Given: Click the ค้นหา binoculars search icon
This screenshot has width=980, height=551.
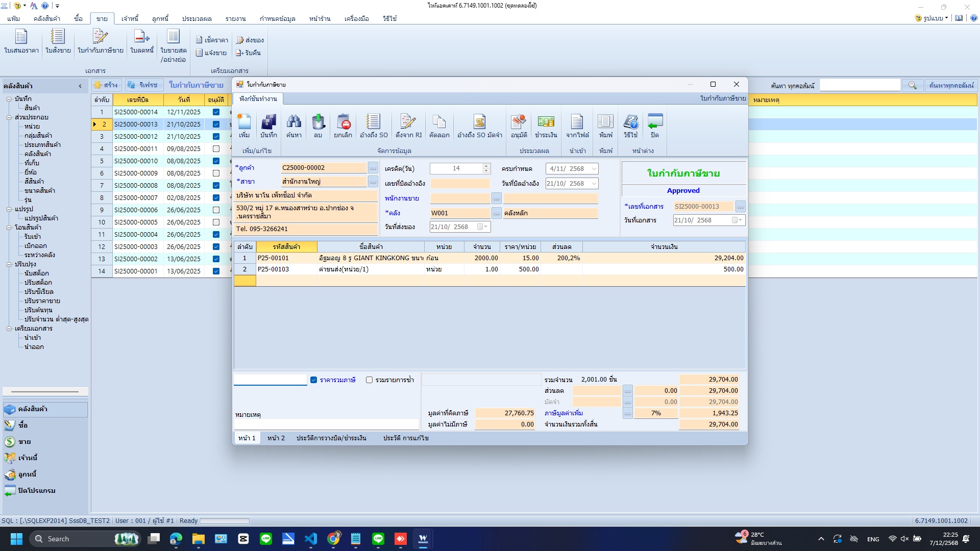Looking at the screenshot, I should [293, 126].
